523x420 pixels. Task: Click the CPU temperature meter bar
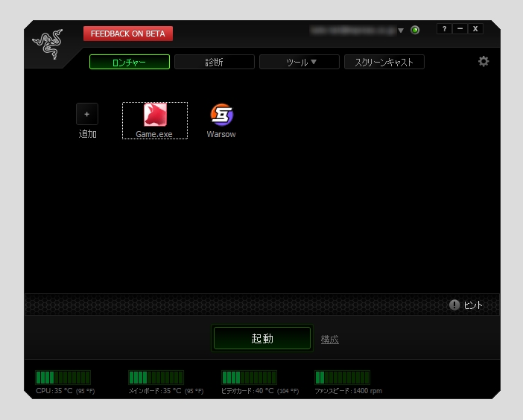63,378
